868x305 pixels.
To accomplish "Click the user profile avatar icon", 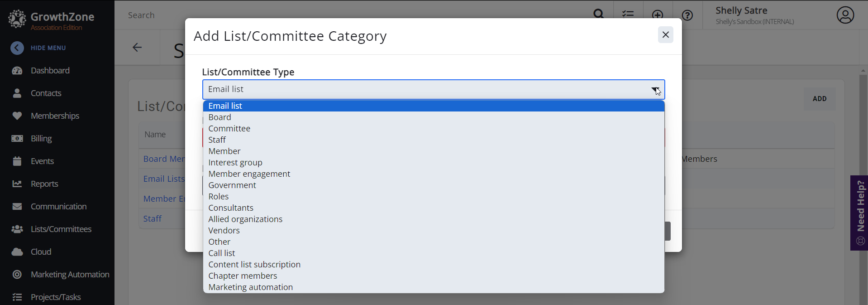I will tap(845, 15).
